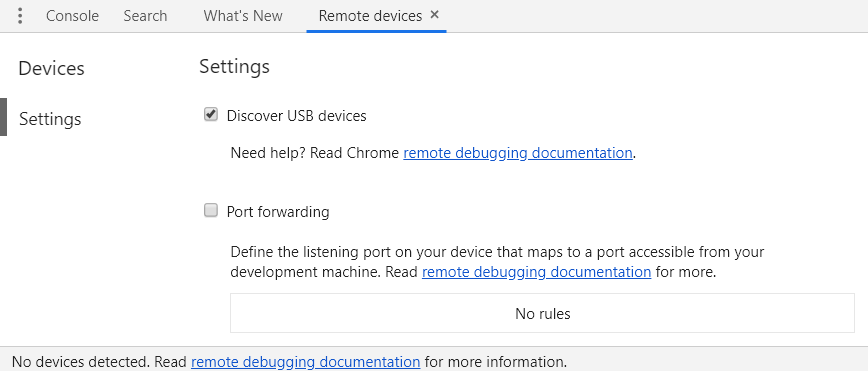Select the Remote devices tab label
The height and width of the screenshot is (371, 868).
tap(370, 16)
